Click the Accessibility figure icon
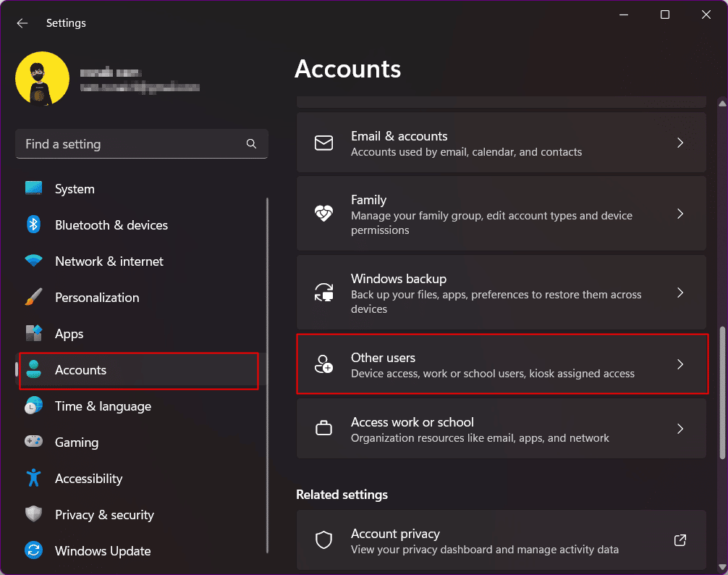Screen dimensions: 728x575 [33, 477]
